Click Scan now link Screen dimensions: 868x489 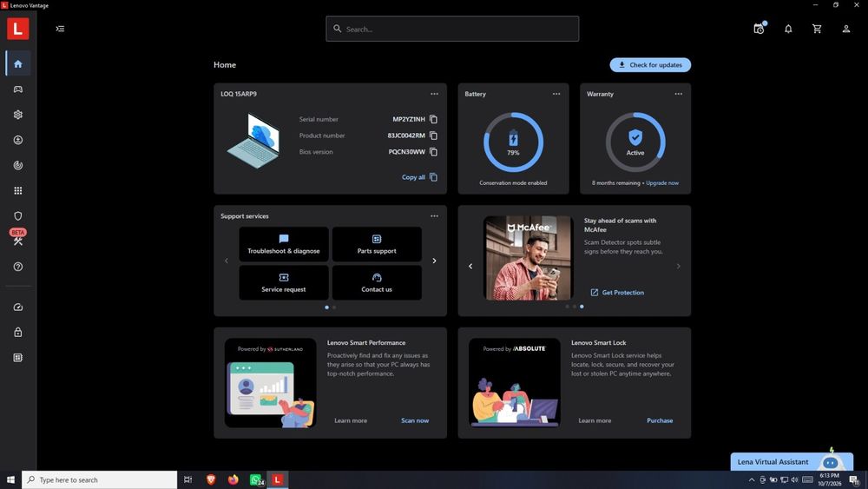click(415, 420)
